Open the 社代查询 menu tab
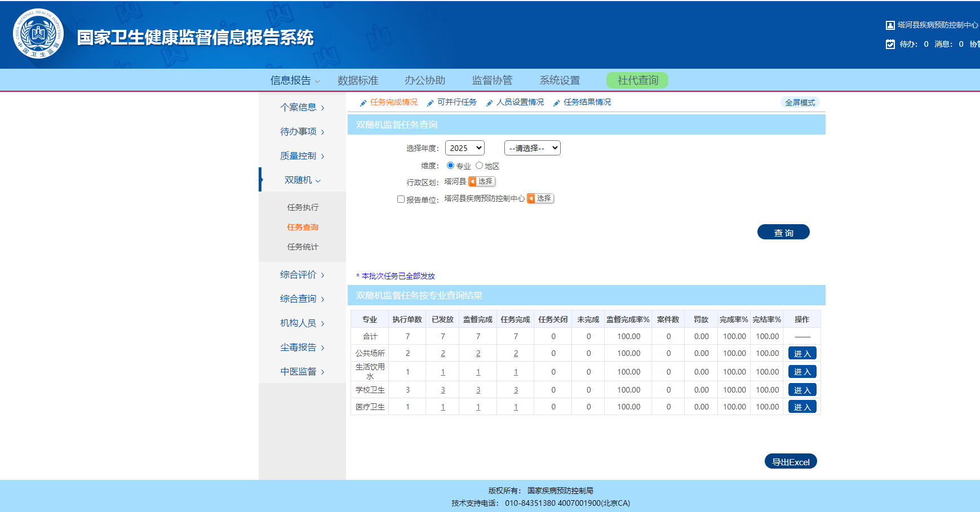 pos(637,81)
